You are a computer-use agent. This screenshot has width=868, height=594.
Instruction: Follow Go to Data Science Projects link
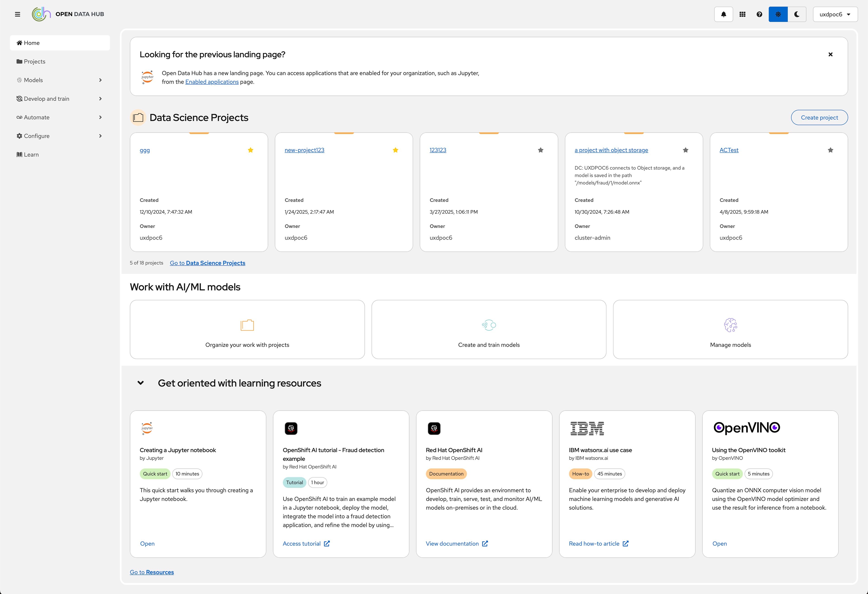point(207,263)
